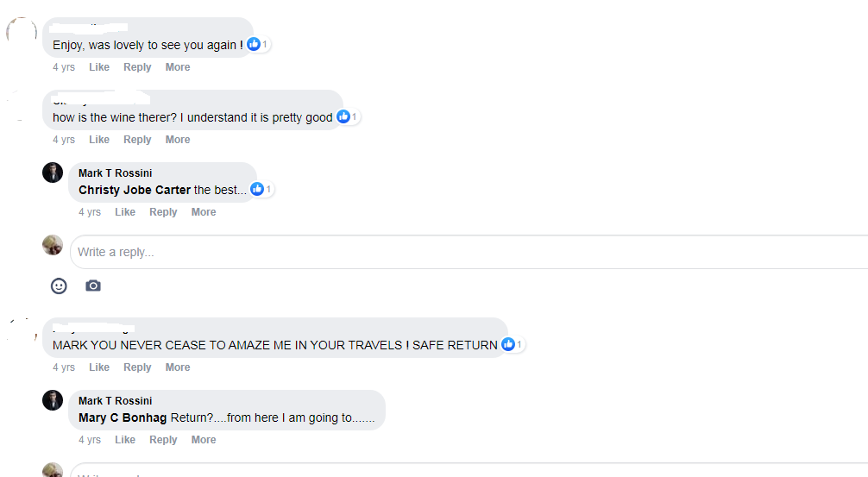Image resolution: width=868 pixels, height=477 pixels.
Task: Click like reaction icon on "Enjoy, was lovely" comment
Action: click(x=254, y=44)
